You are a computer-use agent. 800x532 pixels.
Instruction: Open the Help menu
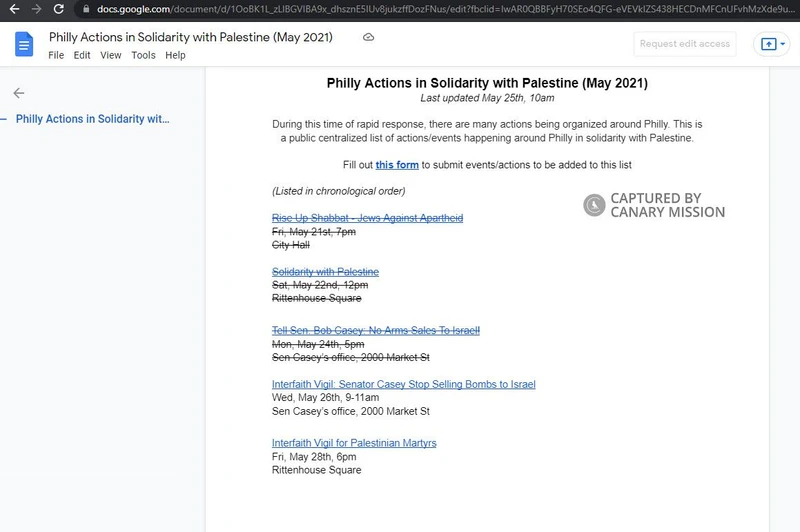[x=175, y=55]
